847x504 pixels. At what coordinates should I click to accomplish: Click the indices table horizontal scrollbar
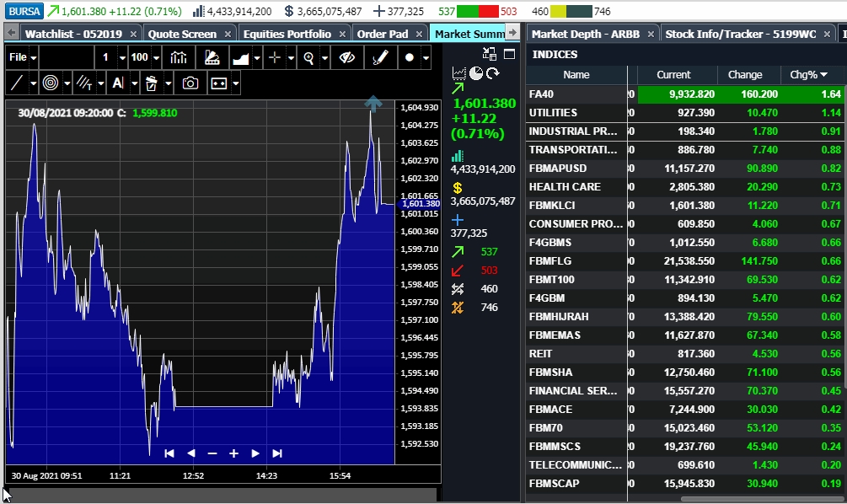click(x=762, y=499)
